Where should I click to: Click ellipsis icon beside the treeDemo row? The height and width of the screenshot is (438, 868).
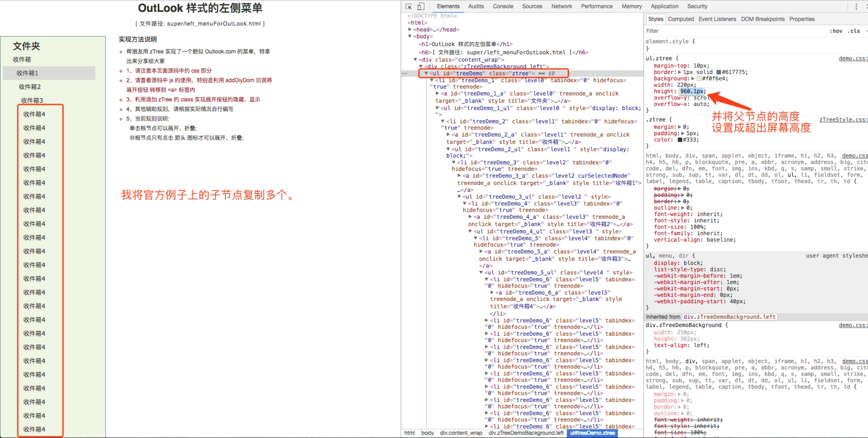[x=404, y=73]
